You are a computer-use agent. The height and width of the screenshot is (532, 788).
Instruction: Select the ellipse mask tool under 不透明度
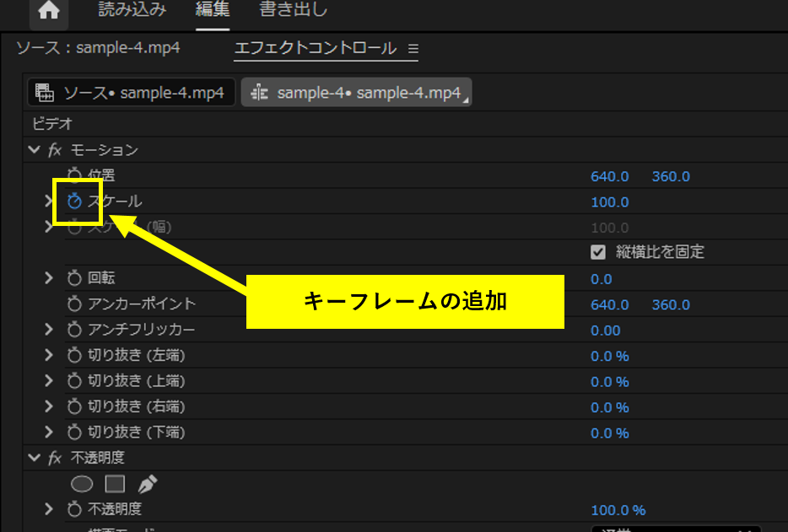(x=82, y=483)
